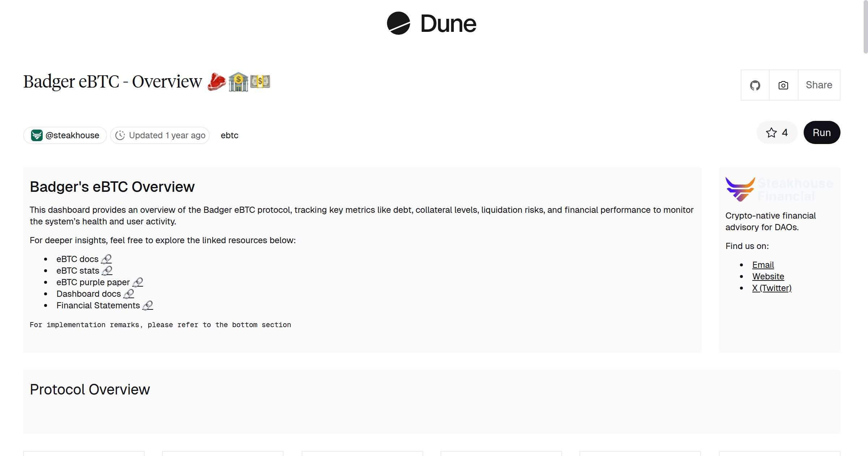Open eBTC purple paper link icon

pos(138,282)
